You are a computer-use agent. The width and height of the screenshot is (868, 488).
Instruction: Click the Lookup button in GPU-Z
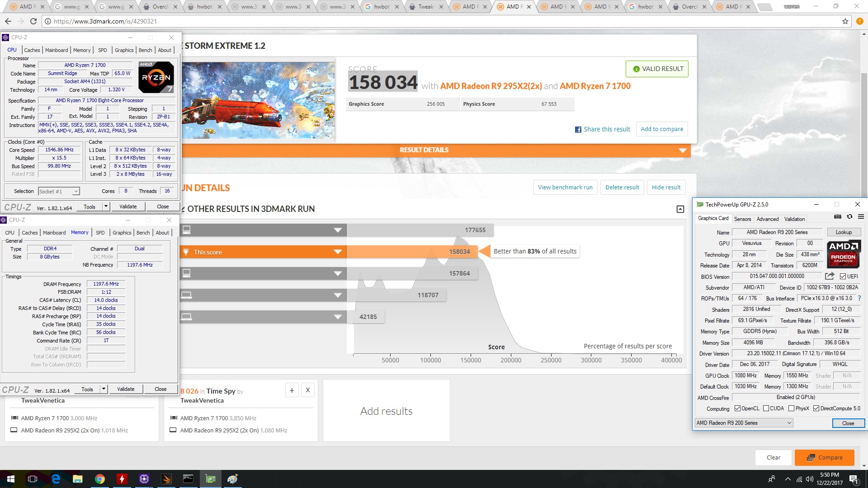coord(844,232)
